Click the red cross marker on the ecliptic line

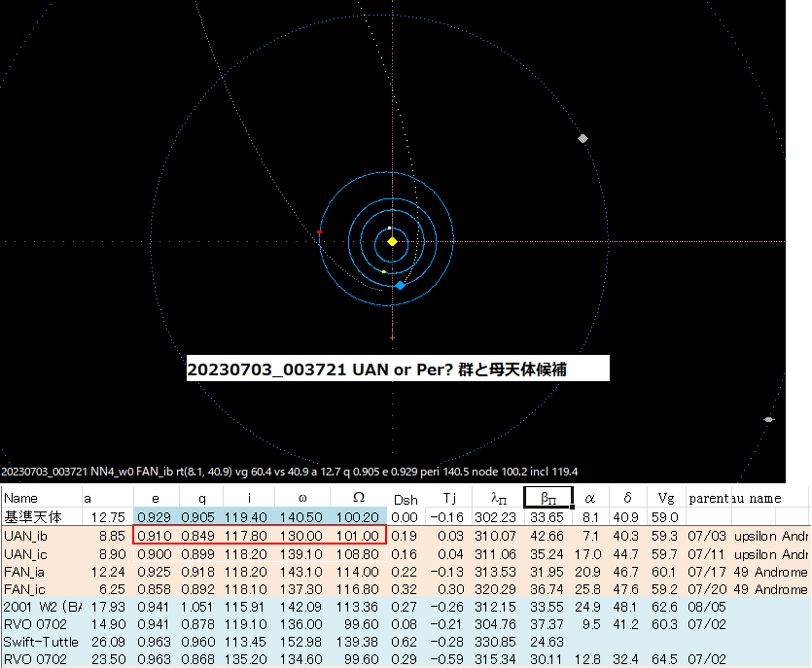pyautogui.click(x=319, y=231)
